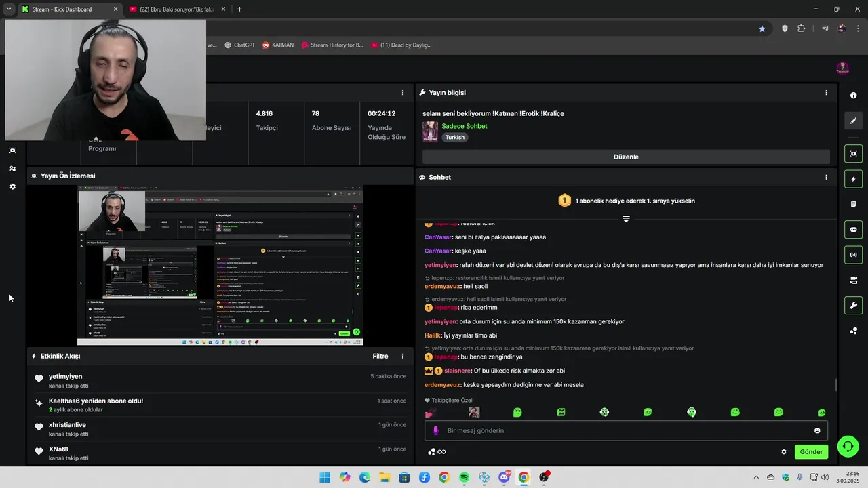Click the left sidebar settings gear icon
This screenshot has height=488, width=868.
pos(12,186)
